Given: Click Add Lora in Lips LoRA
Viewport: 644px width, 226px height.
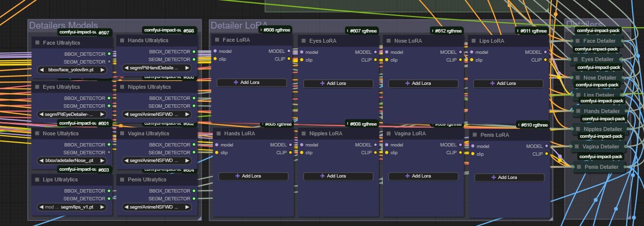Looking at the screenshot, I should pos(509,83).
